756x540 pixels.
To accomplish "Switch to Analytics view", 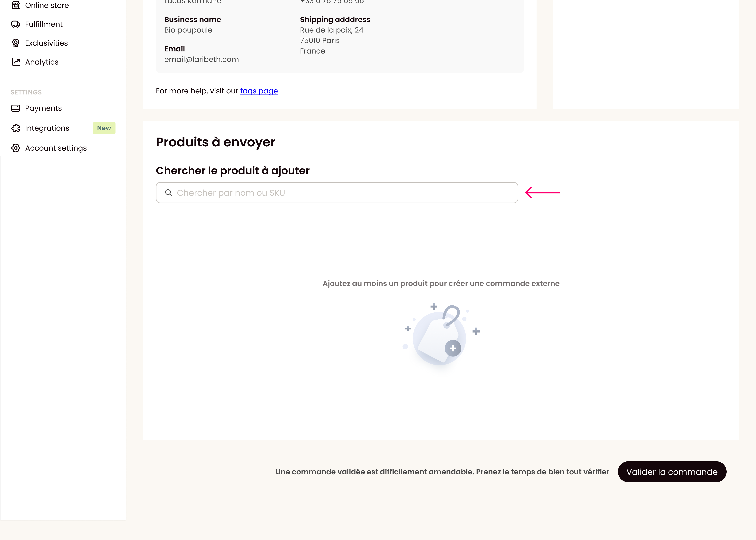I will pos(42,62).
